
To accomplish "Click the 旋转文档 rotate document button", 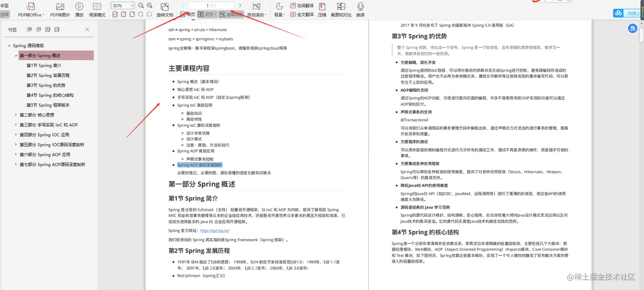I will pyautogui.click(x=165, y=10).
